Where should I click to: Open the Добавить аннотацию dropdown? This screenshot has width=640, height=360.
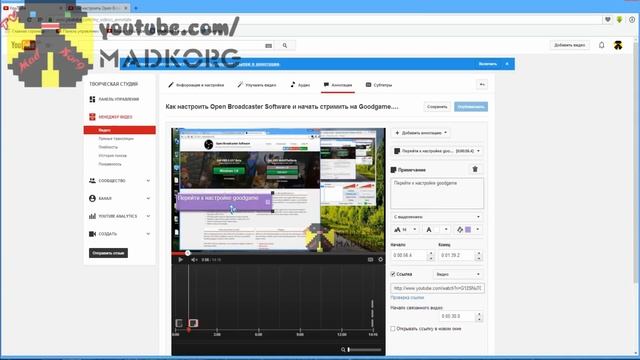click(x=421, y=133)
